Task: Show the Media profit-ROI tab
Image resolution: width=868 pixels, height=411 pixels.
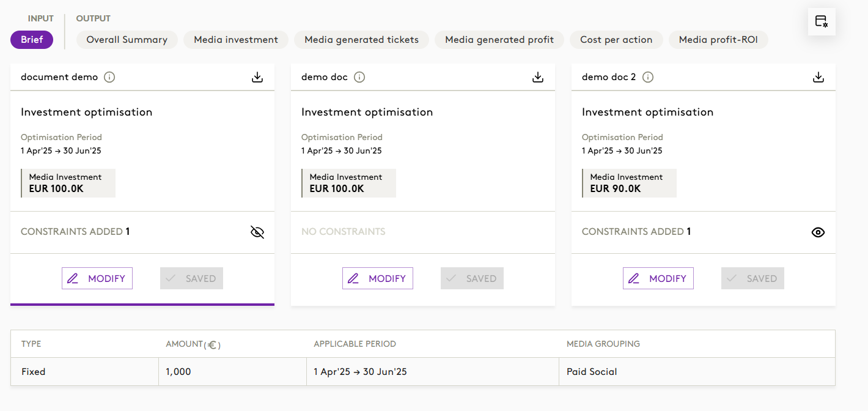Action: pyautogui.click(x=718, y=40)
